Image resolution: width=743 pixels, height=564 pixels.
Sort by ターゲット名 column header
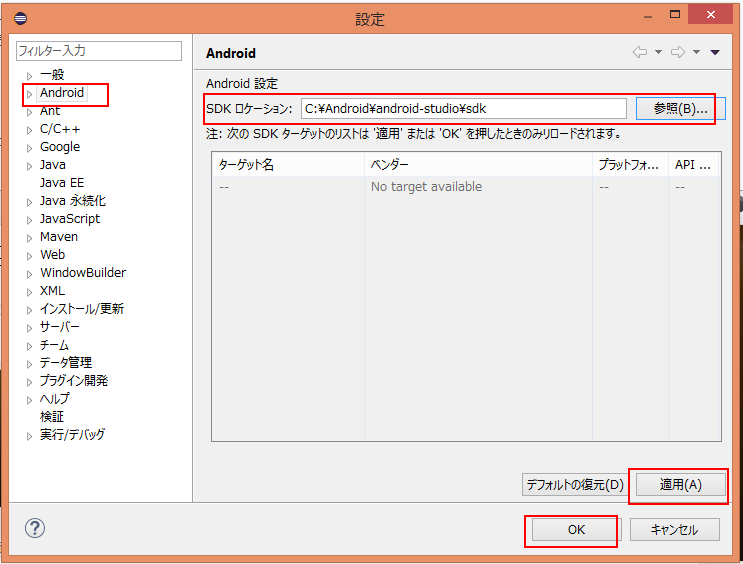[x=288, y=164]
